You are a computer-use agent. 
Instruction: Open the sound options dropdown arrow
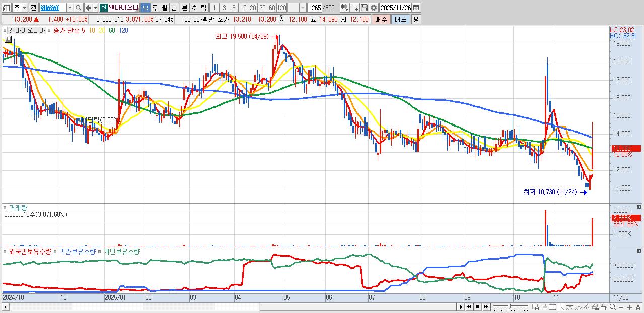click(x=95, y=8)
